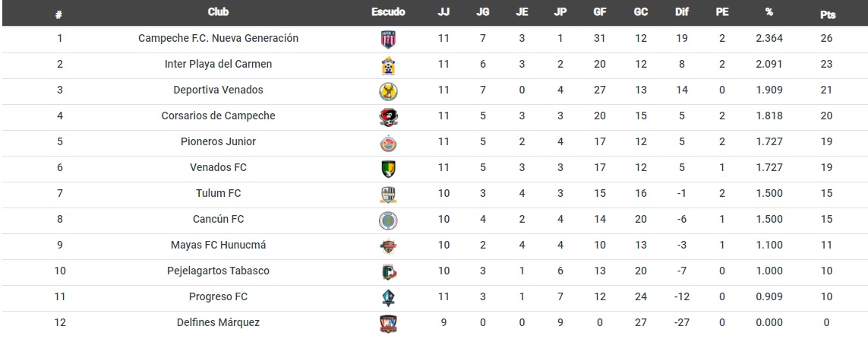The width and height of the screenshot is (868, 339).
Task: Click the Pioneros Junior shield
Action: 388,143
